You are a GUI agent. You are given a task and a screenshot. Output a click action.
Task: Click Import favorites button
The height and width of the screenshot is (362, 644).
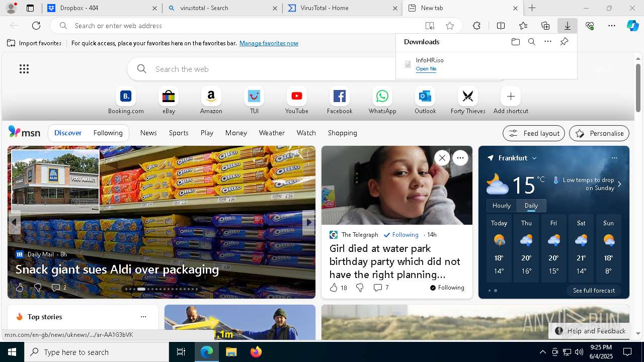[x=34, y=43]
